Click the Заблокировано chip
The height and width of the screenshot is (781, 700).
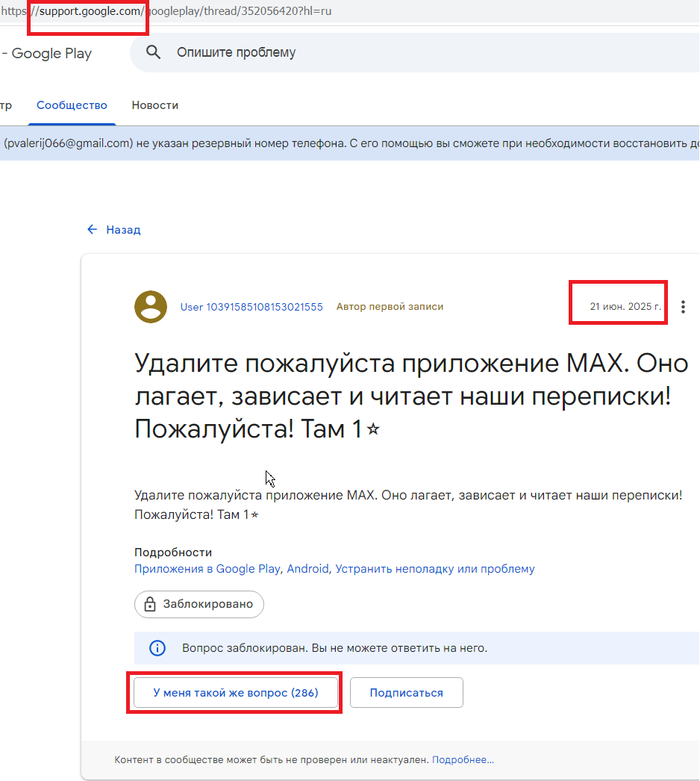point(199,604)
